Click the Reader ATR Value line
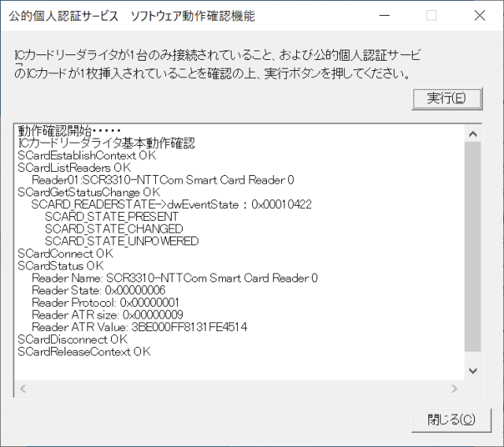Viewport: 504px width, 447px height. click(x=139, y=327)
